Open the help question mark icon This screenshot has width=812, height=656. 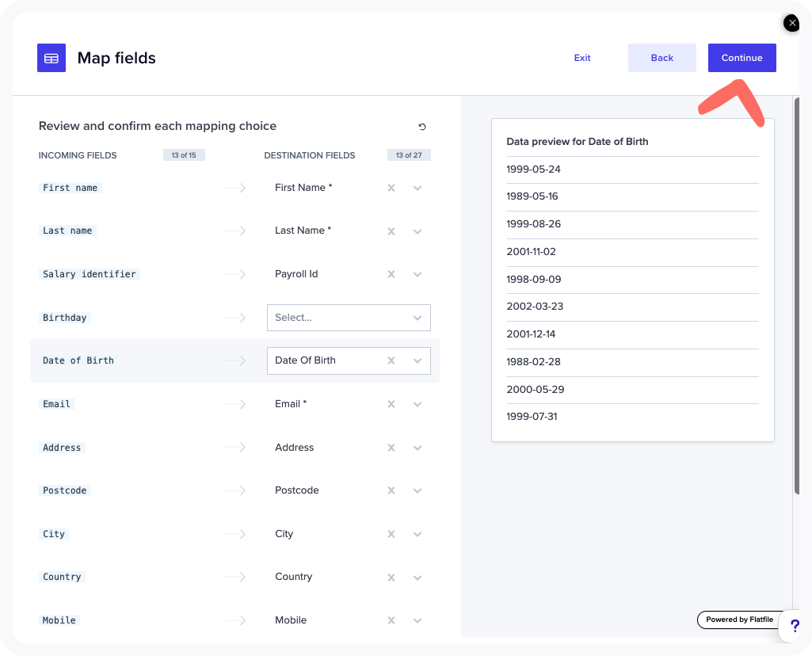click(x=795, y=625)
